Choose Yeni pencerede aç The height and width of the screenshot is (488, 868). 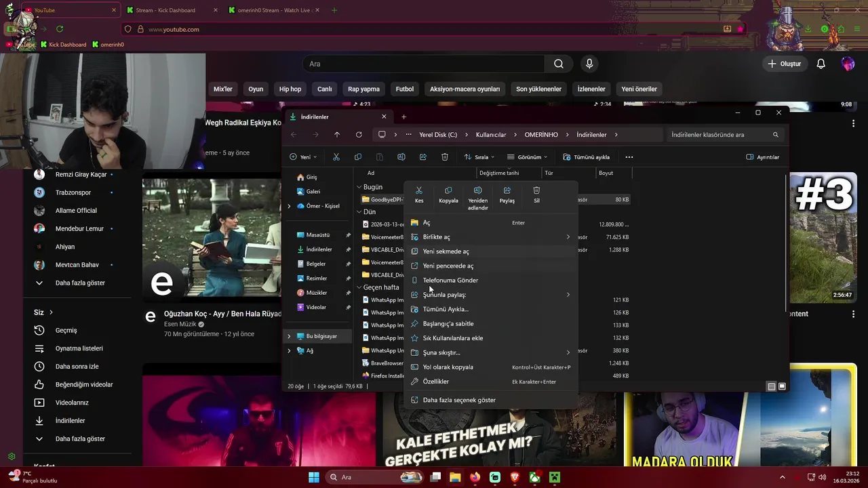click(492, 266)
